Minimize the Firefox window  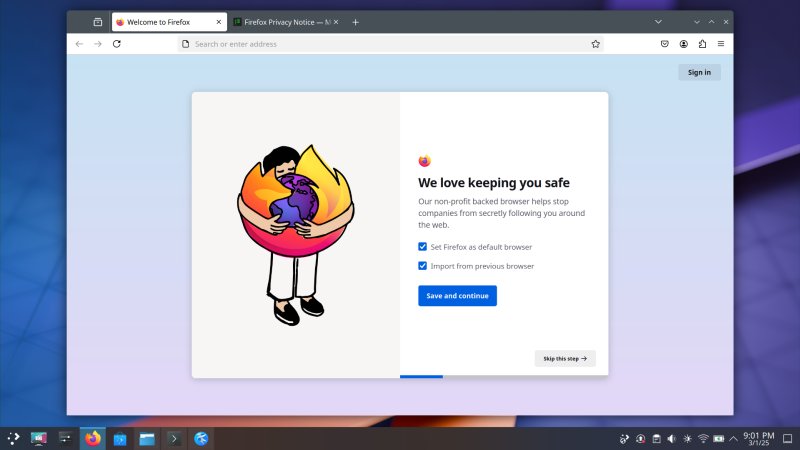click(x=696, y=22)
